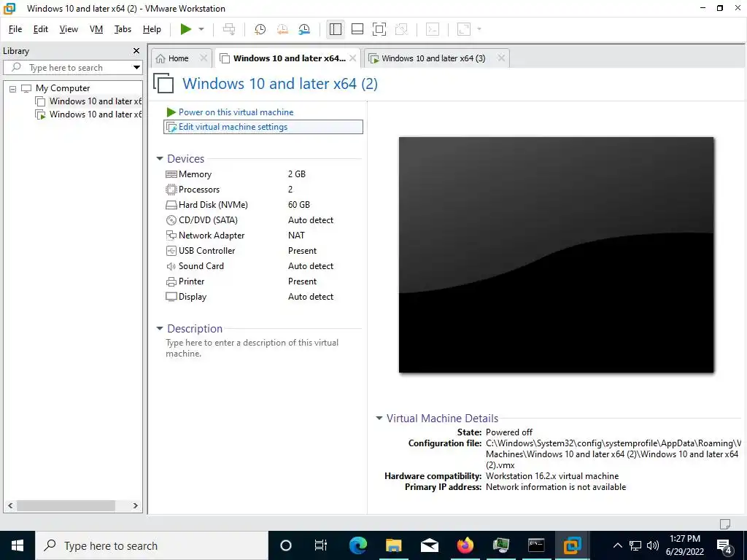Close the Library panel
Screen dimensions: 747x560
[136, 50]
